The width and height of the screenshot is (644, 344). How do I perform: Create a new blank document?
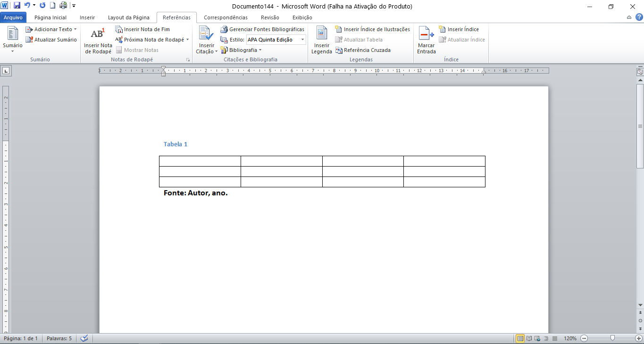point(53,6)
